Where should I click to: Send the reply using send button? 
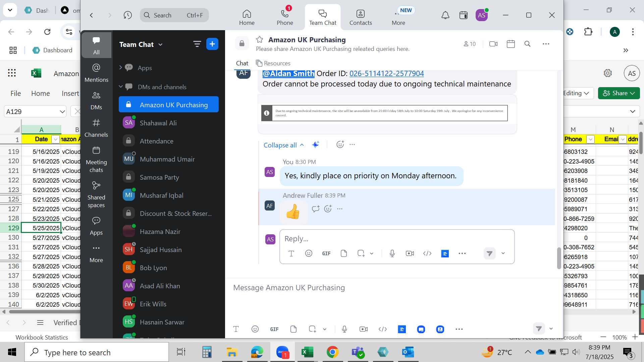point(490,253)
